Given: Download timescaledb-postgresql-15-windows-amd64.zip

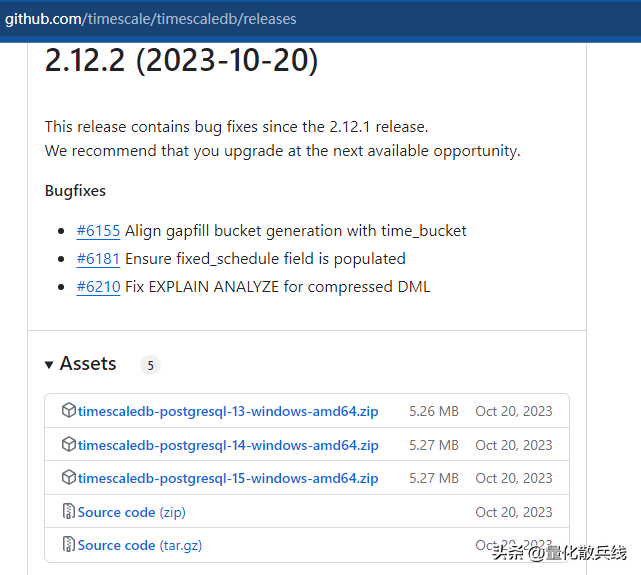Looking at the screenshot, I should 228,478.
